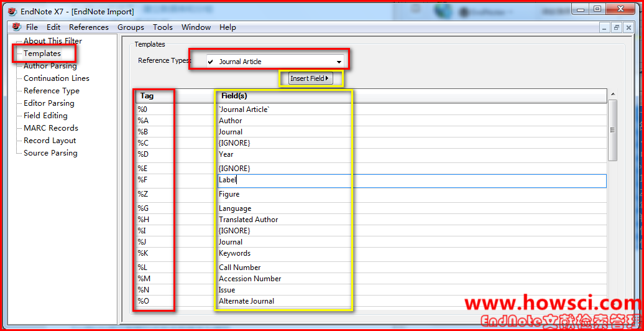Select Editor Parsing in sidebar
The width and height of the screenshot is (644, 331).
click(x=49, y=103)
